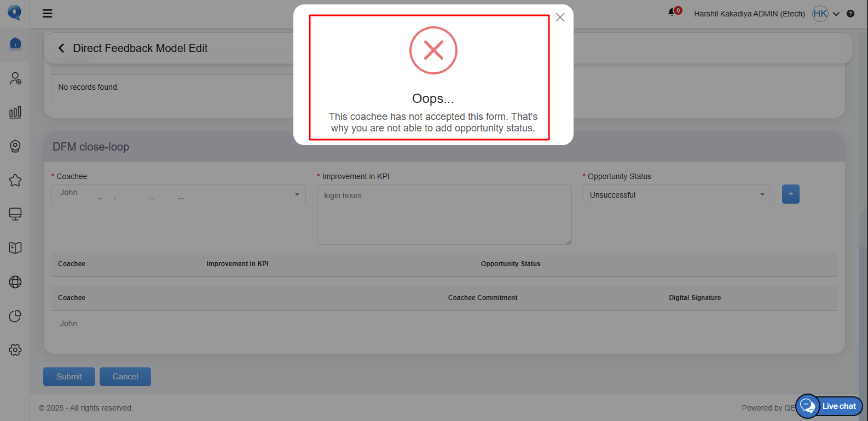The image size is (868, 421).
Task: Click the star icon in sidebar
Action: point(15,180)
